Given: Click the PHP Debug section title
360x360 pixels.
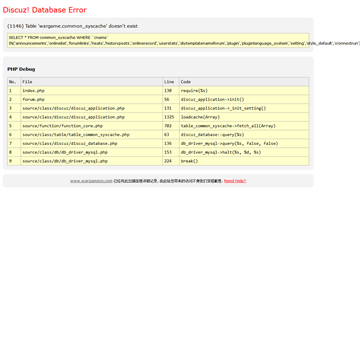Looking at the screenshot, I should (x=21, y=69).
